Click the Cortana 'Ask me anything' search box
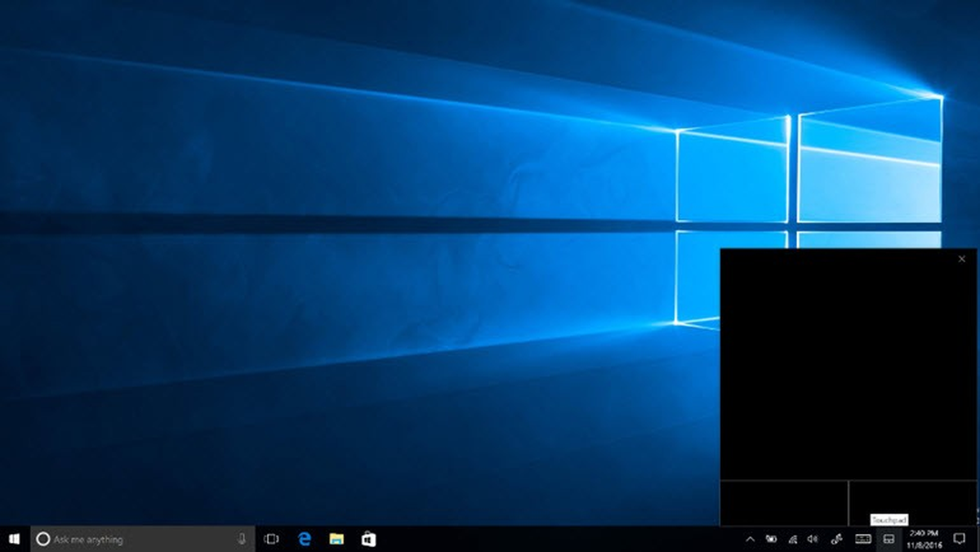Screen dimensions: 980x552 [141, 539]
